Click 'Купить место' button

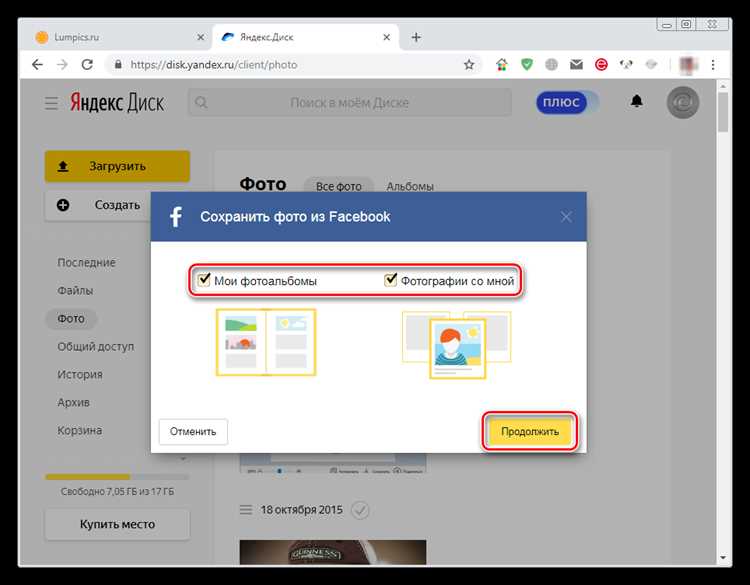tap(117, 524)
